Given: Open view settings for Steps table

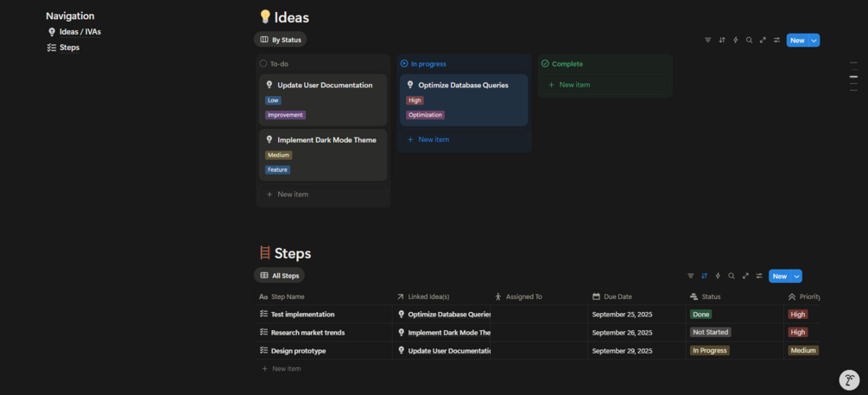Looking at the screenshot, I should click(x=759, y=276).
